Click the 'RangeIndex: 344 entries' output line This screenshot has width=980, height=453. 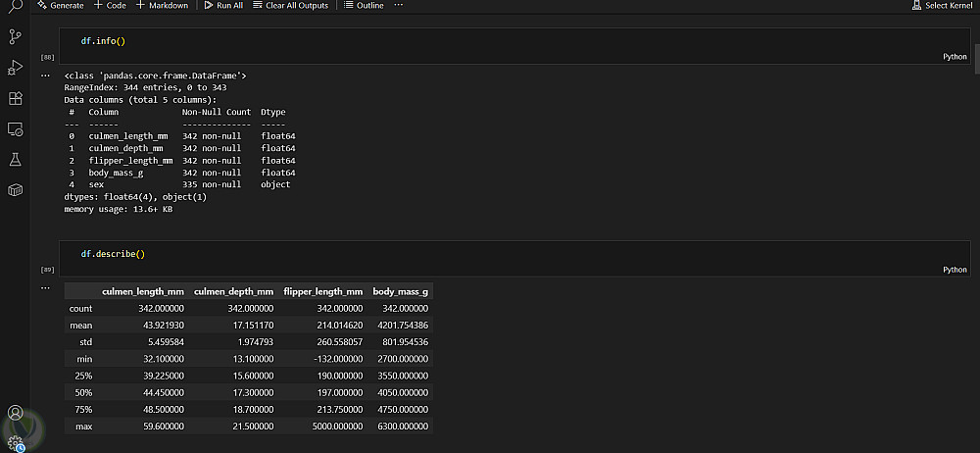click(x=146, y=87)
